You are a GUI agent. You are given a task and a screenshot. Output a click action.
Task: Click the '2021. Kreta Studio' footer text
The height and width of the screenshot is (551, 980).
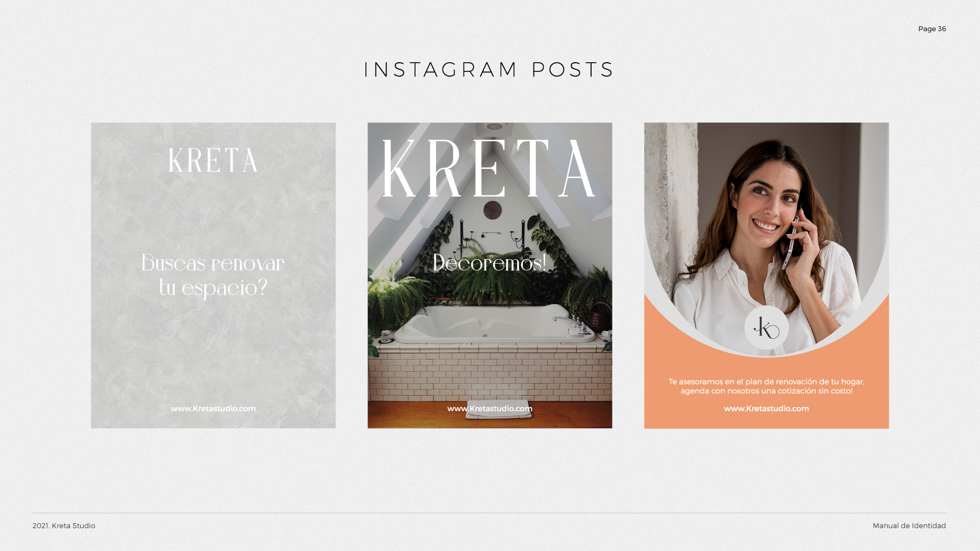click(64, 526)
